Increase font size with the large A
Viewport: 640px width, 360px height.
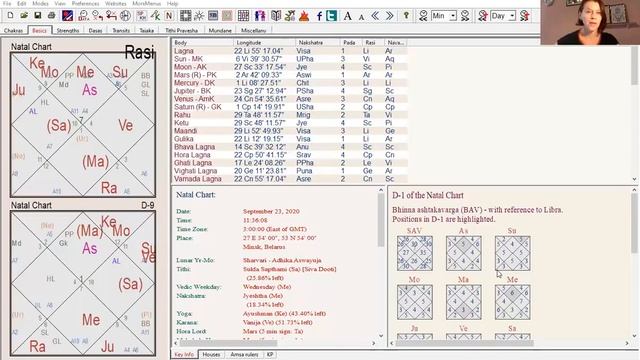tap(347, 16)
